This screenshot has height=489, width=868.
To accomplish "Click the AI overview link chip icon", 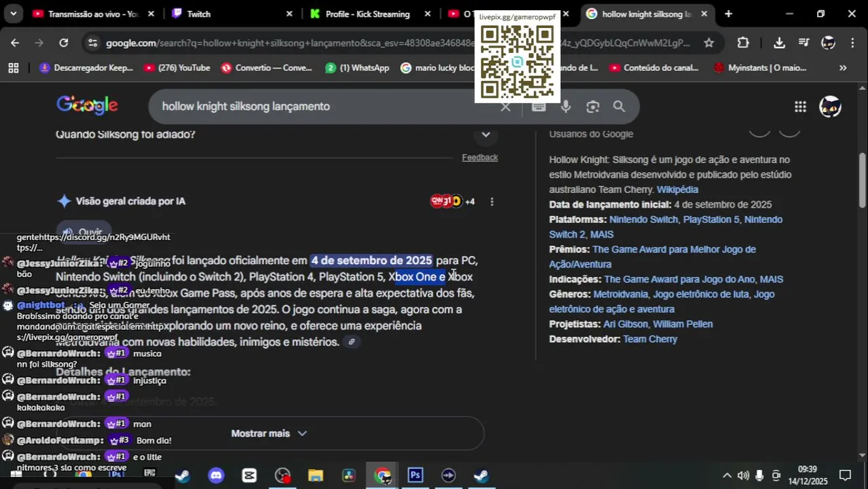I will click(x=351, y=342).
